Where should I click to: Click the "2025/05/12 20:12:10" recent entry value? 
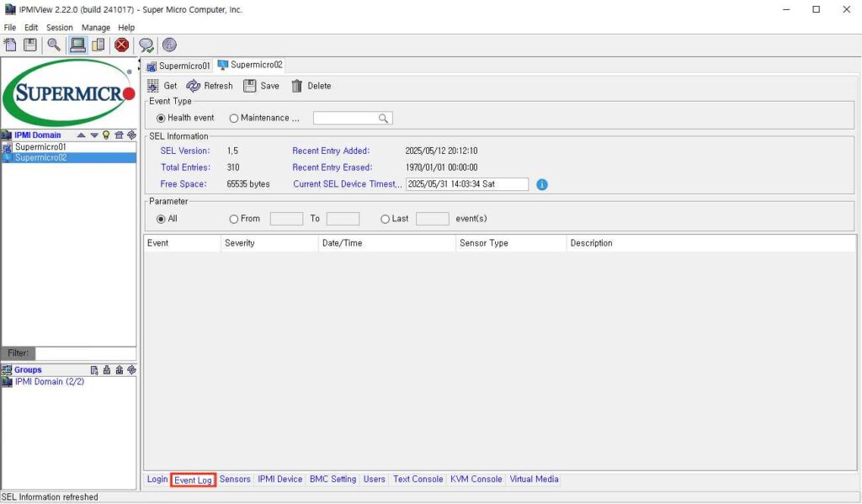[441, 151]
